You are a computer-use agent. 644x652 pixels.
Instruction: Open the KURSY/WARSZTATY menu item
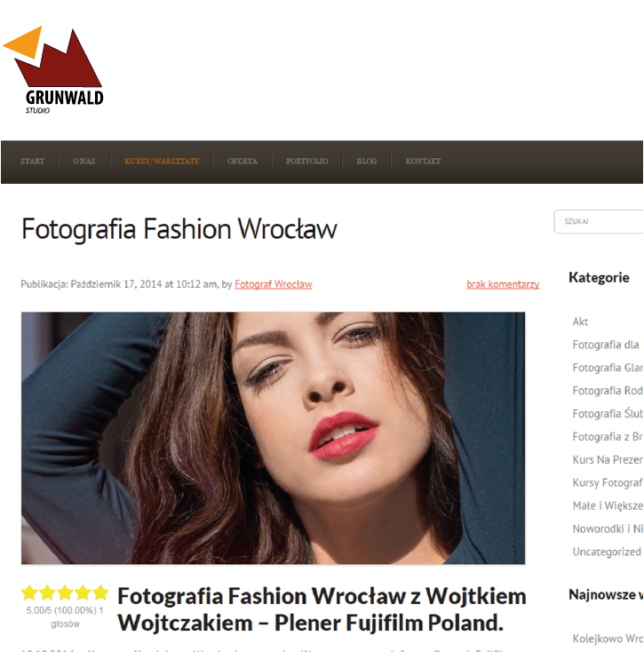[x=162, y=162]
